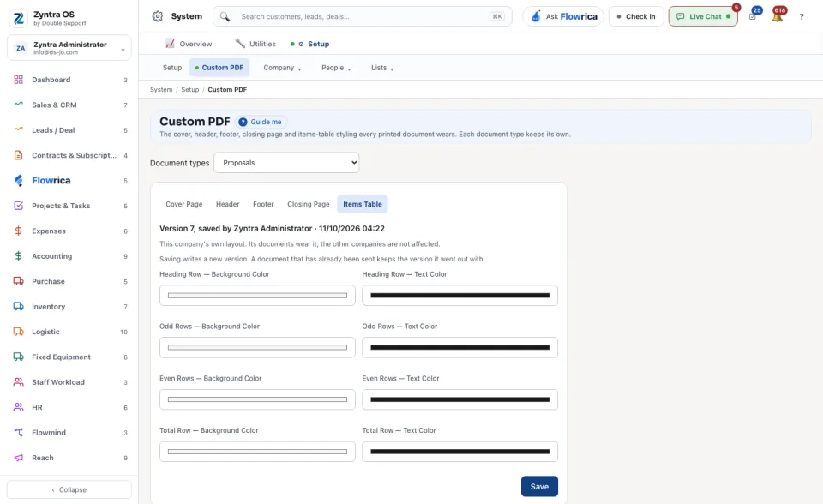Viewport: 823px width, 504px height.
Task: Click the Reach megaphone icon
Action: [18, 458]
